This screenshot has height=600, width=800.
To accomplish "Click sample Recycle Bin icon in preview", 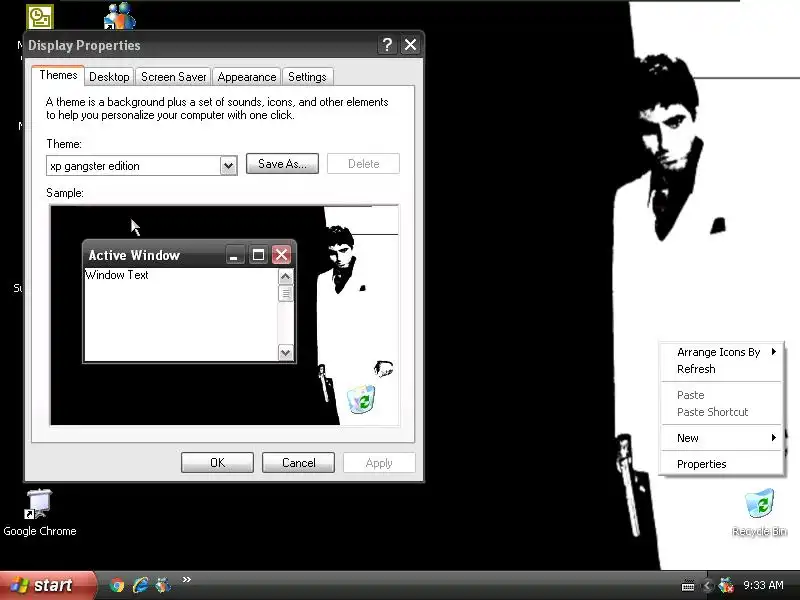I will pyautogui.click(x=361, y=399).
